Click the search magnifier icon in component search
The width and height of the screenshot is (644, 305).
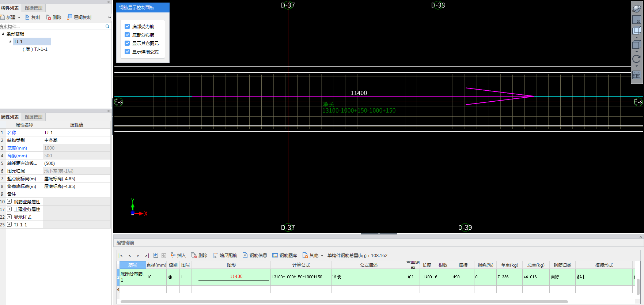pyautogui.click(x=107, y=26)
